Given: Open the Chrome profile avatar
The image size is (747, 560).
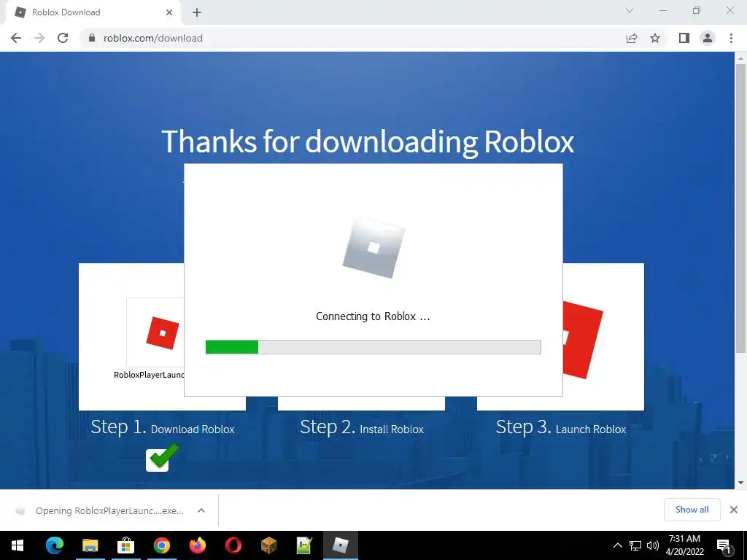Looking at the screenshot, I should coord(708,38).
